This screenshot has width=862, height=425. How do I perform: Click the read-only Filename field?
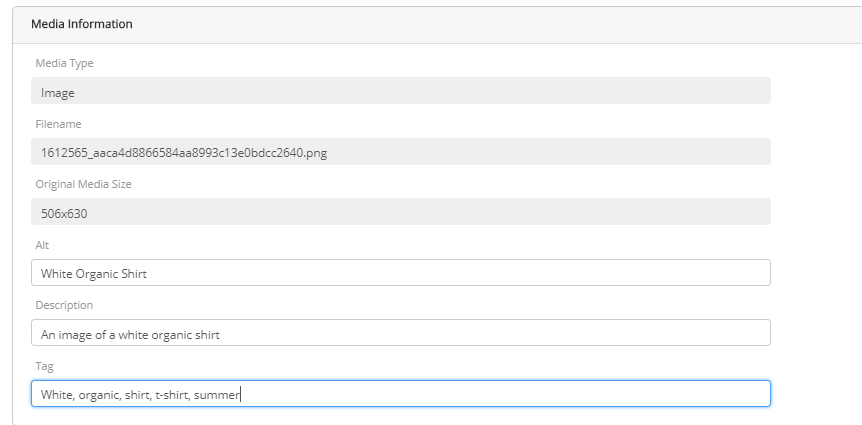click(x=400, y=152)
